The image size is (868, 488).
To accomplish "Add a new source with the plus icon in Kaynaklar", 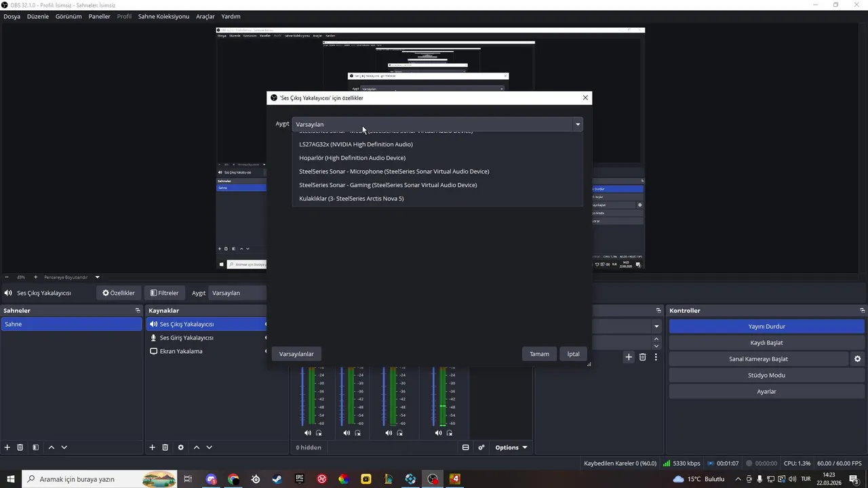I will (153, 447).
